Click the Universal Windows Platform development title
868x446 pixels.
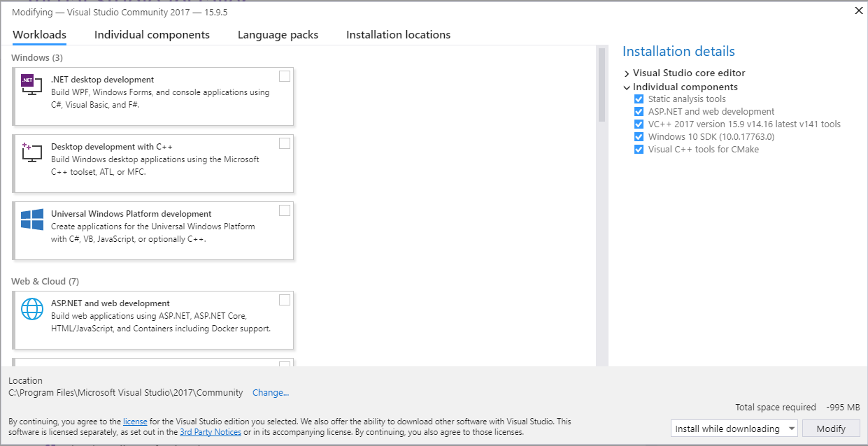[x=131, y=214]
